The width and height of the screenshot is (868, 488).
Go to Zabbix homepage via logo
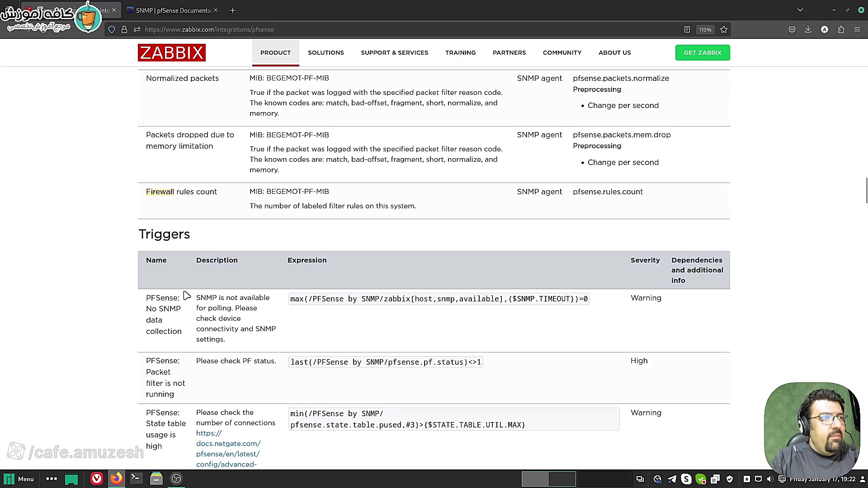[x=172, y=52]
